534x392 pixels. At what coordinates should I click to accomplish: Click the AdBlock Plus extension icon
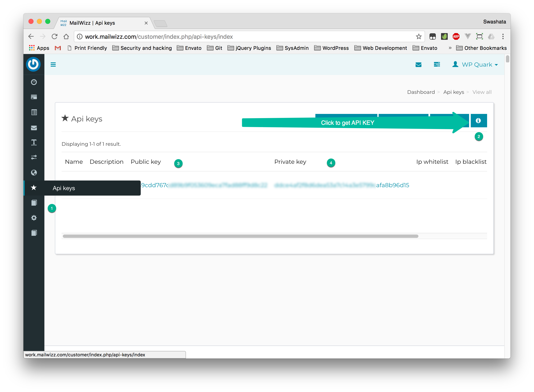456,36
